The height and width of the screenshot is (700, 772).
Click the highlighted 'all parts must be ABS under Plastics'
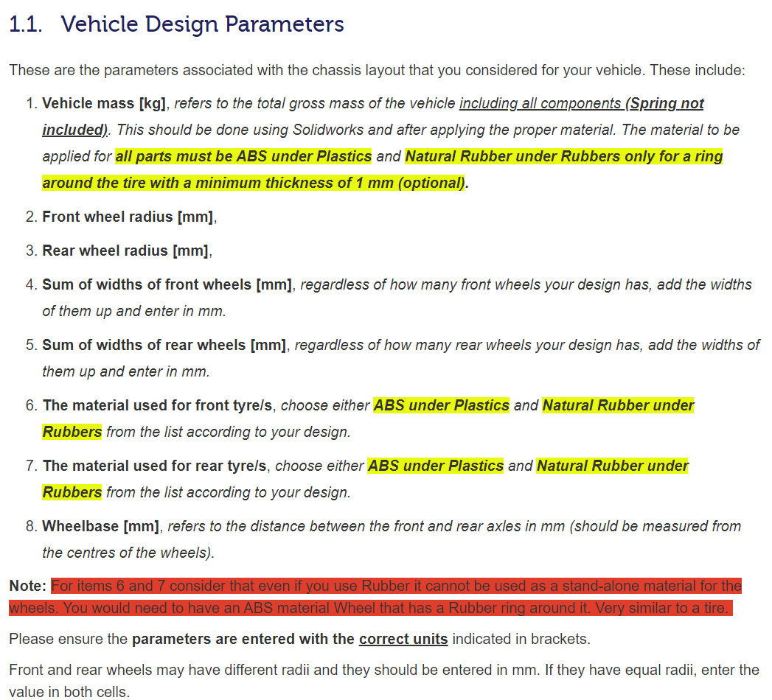tap(245, 155)
